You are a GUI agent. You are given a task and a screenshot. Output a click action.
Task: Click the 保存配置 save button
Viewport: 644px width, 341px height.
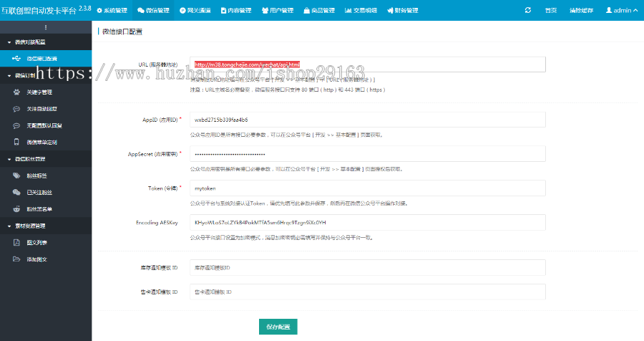[x=278, y=327]
